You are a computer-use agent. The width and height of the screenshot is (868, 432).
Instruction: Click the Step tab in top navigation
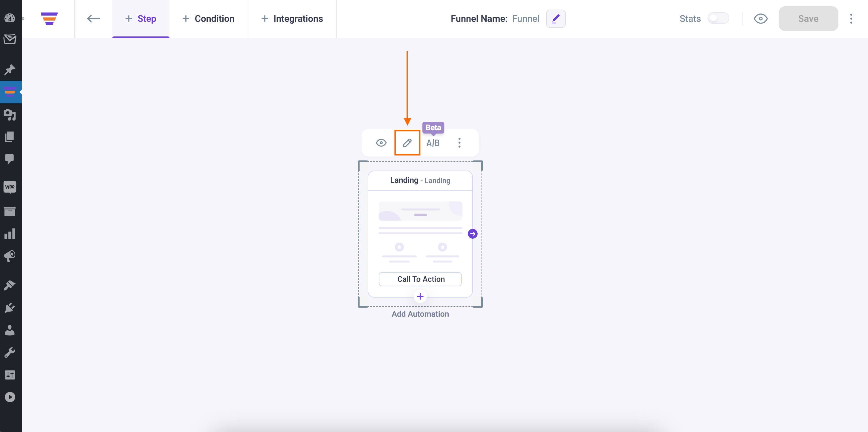(140, 18)
